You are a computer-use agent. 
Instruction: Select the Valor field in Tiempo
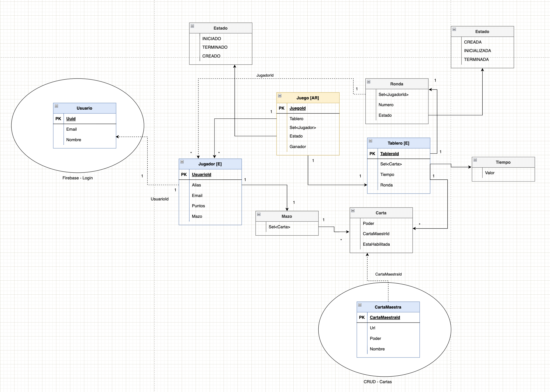[x=490, y=173]
